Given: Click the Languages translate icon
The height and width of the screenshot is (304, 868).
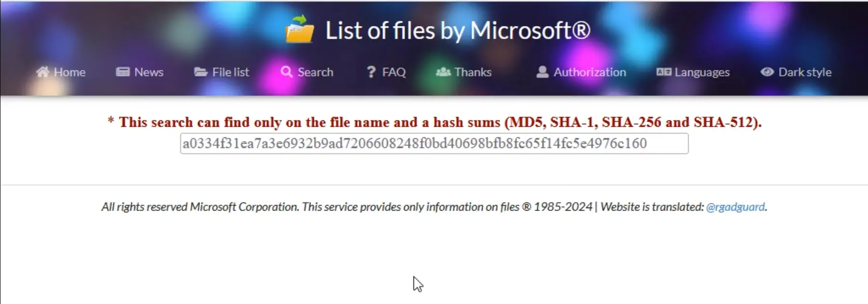Looking at the screenshot, I should pos(664,72).
